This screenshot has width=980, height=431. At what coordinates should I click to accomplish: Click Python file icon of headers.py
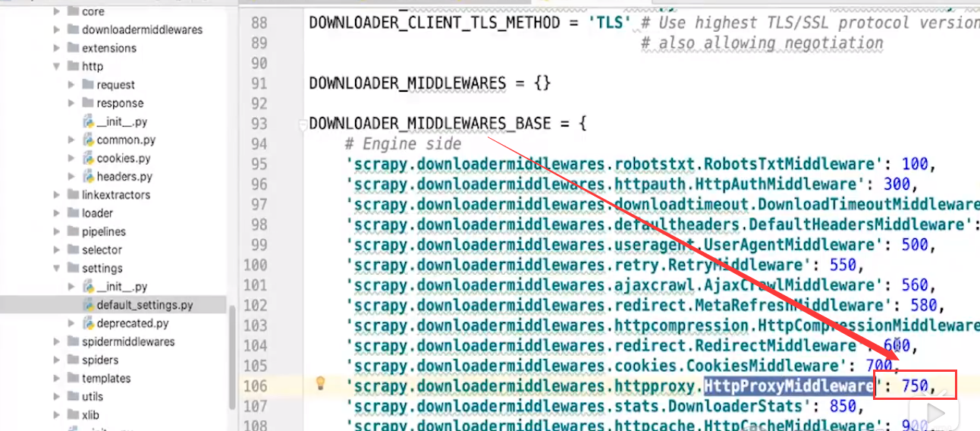(x=87, y=176)
